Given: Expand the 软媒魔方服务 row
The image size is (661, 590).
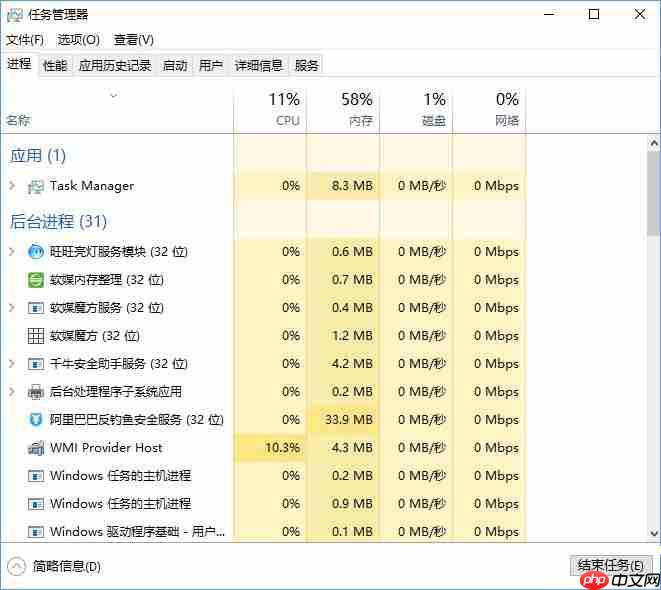Looking at the screenshot, I should point(12,308).
